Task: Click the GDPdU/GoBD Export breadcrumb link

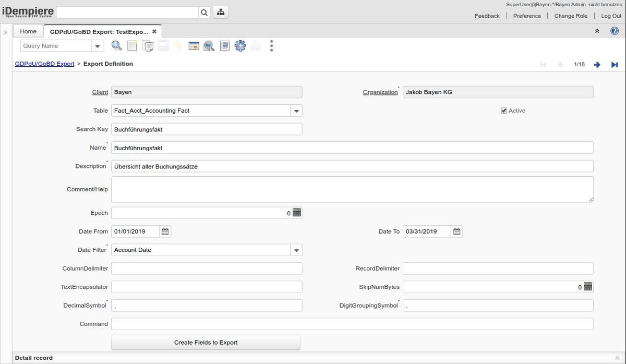Action: 44,64
